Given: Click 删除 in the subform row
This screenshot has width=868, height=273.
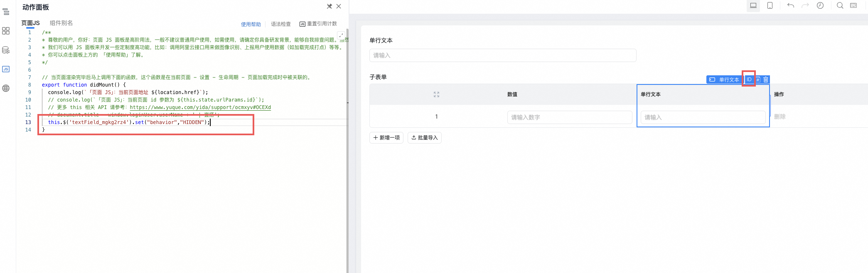Looking at the screenshot, I should point(779,117).
